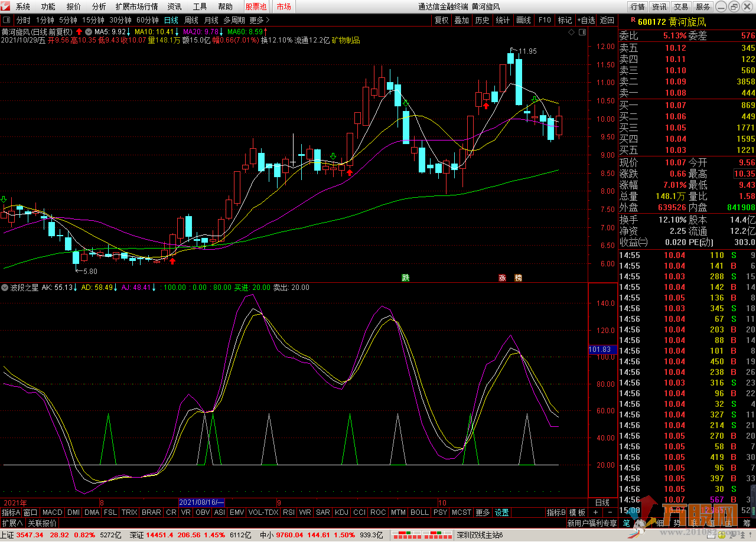756x542 pixels.
Task: Click the red app logo in the title bar
Action: tap(6, 6)
